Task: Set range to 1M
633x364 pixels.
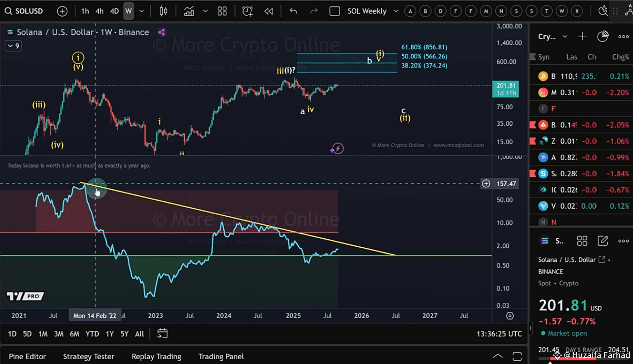Action: 43,334
